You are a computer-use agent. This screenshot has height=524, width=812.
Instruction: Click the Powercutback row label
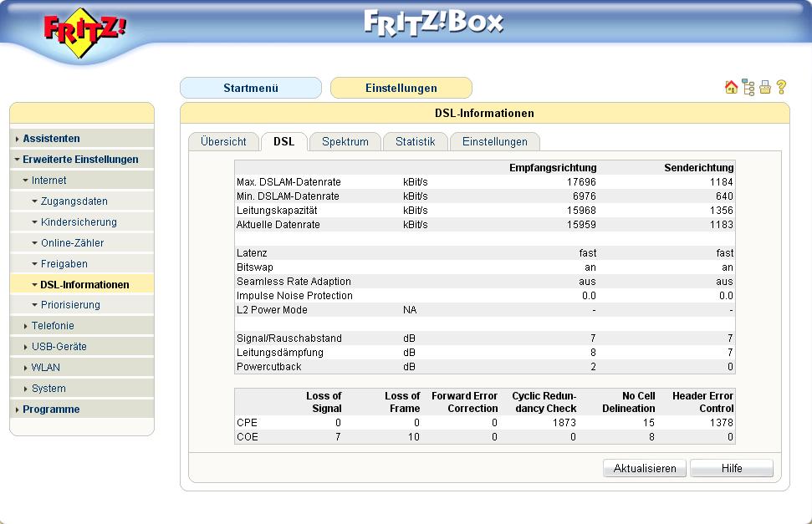pos(268,367)
